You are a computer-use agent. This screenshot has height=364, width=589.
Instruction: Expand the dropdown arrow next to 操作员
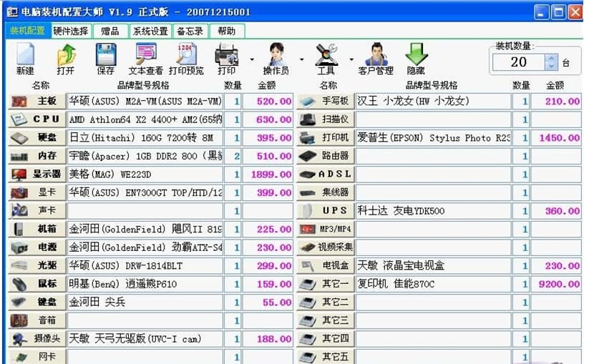click(301, 59)
